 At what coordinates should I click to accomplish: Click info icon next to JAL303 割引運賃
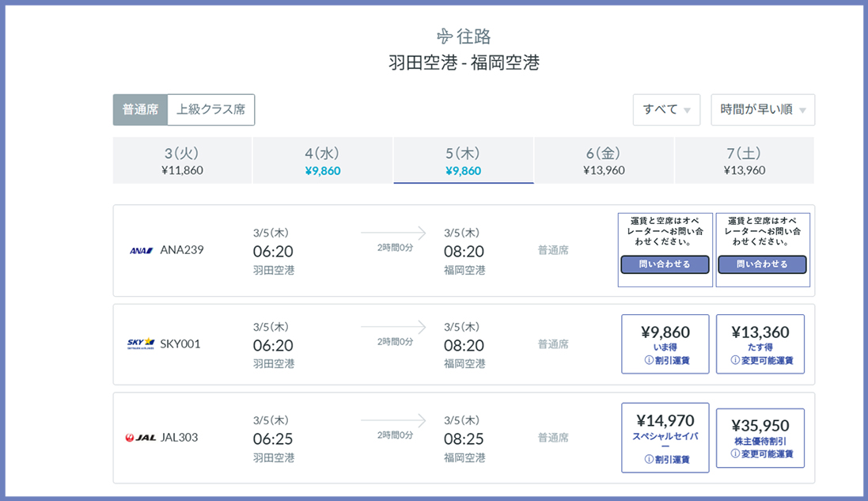coord(649,459)
